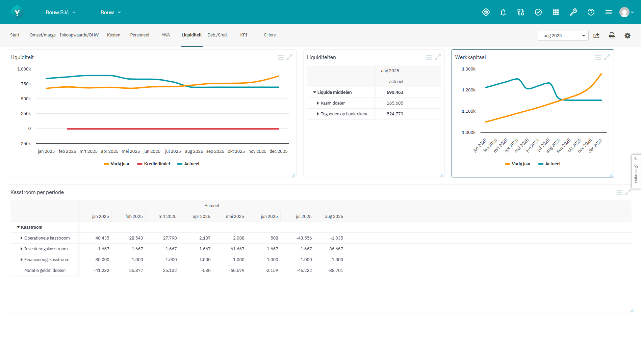Image resolution: width=641 pixels, height=364 pixels.
Task: Open the Liquiditeit chart options menu icon
Action: tap(281, 57)
